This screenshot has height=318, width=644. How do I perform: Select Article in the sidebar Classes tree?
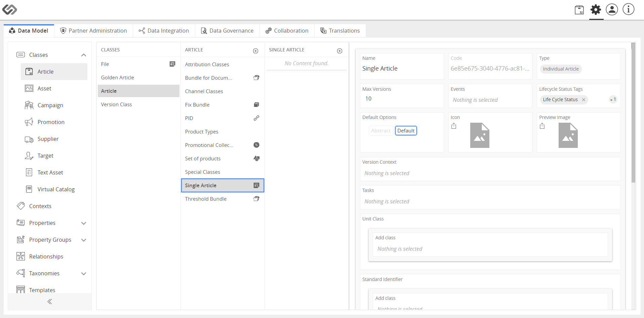[54, 72]
